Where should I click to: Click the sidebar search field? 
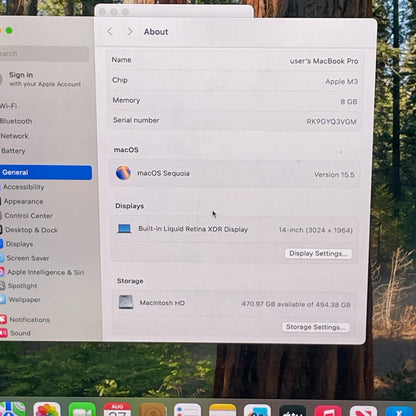[44, 53]
